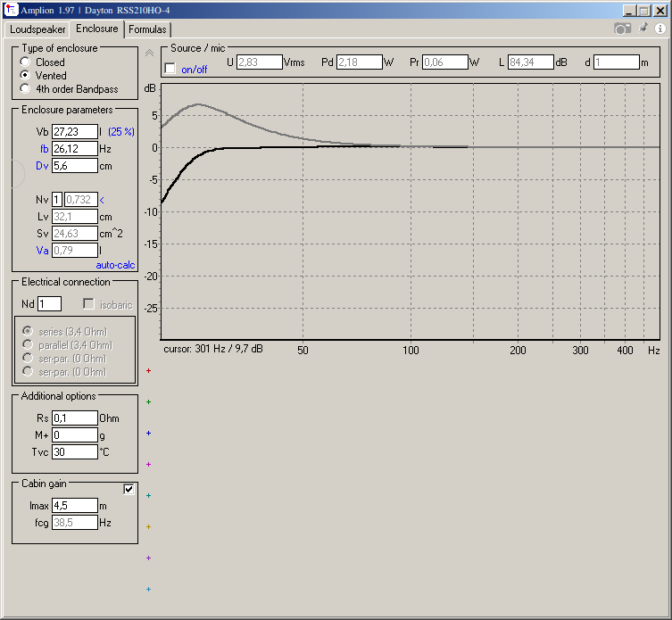Click the dark blue plus marker
672x620 pixels.
[x=148, y=434]
